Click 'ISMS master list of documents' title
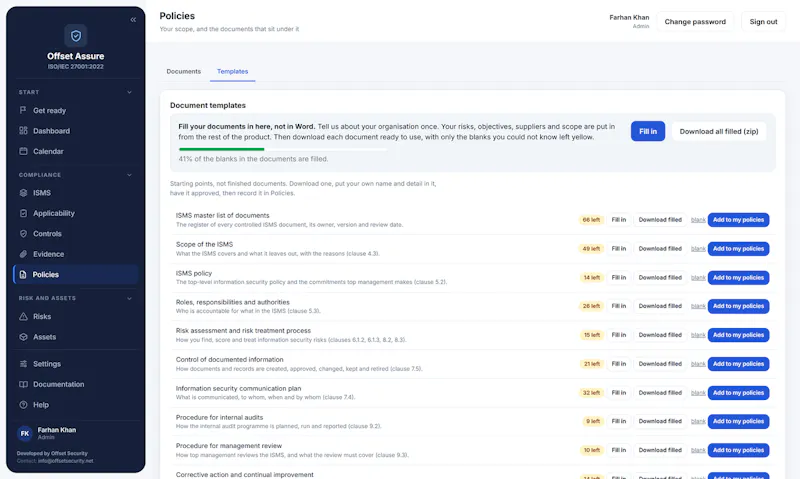The height and width of the screenshot is (479, 800). click(222, 215)
